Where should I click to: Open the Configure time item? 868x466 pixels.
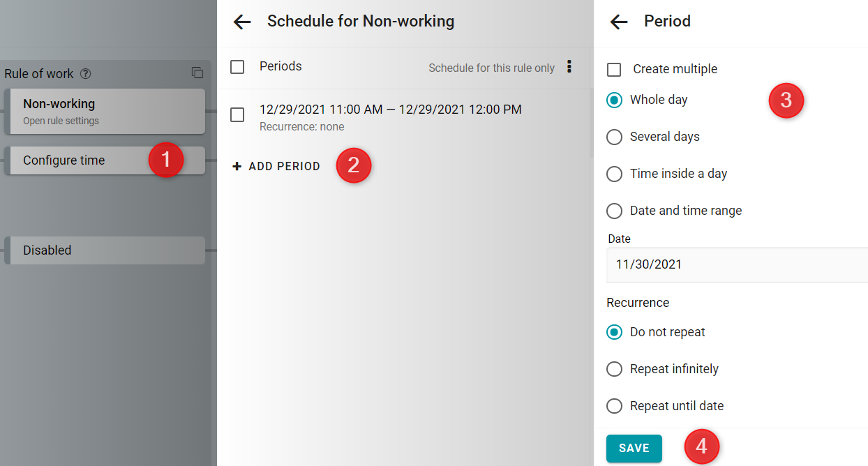(105, 160)
